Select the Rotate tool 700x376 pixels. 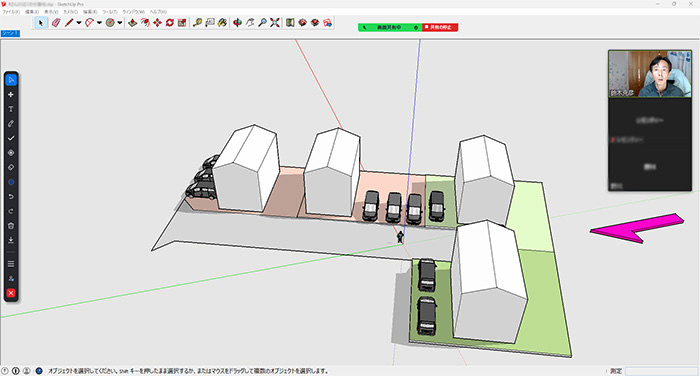coord(170,23)
